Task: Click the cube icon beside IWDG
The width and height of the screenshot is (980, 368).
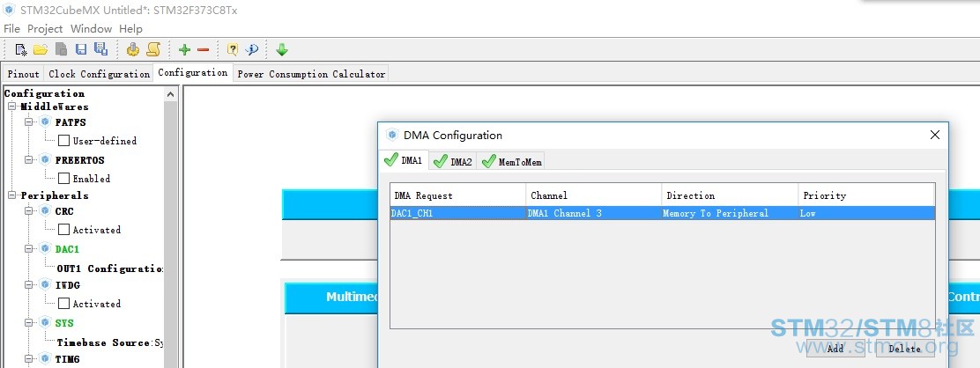Action: (x=45, y=284)
